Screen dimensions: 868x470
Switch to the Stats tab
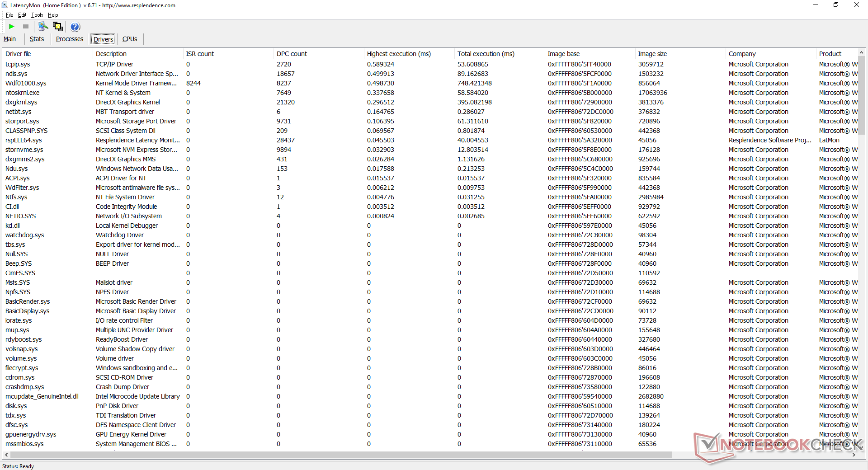tap(37, 39)
